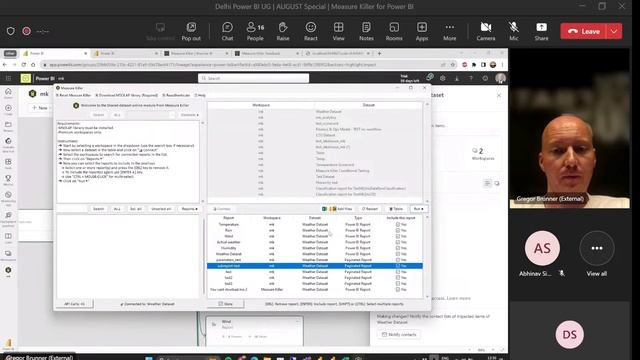
Task: Click Sel. all button
Action: [136, 209]
